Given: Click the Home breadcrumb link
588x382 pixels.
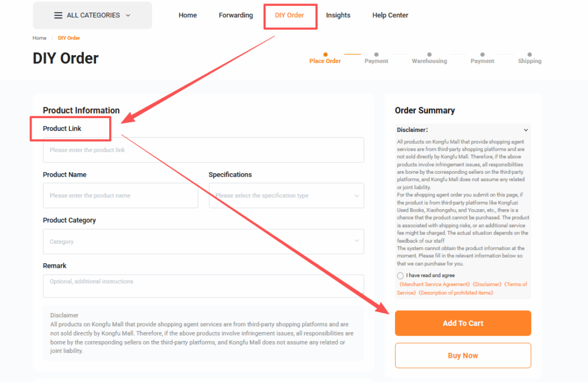Looking at the screenshot, I should tap(40, 38).
